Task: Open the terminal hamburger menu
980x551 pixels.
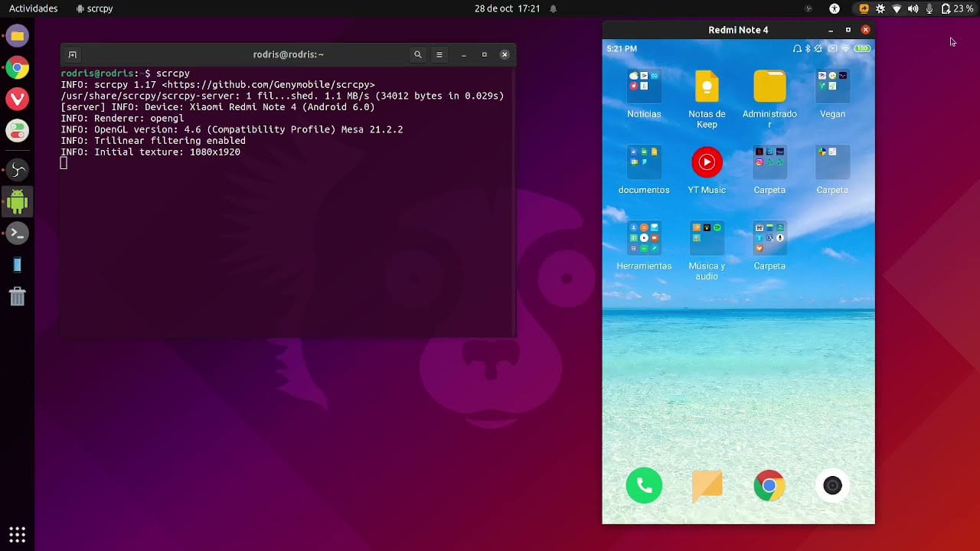Action: pos(439,54)
